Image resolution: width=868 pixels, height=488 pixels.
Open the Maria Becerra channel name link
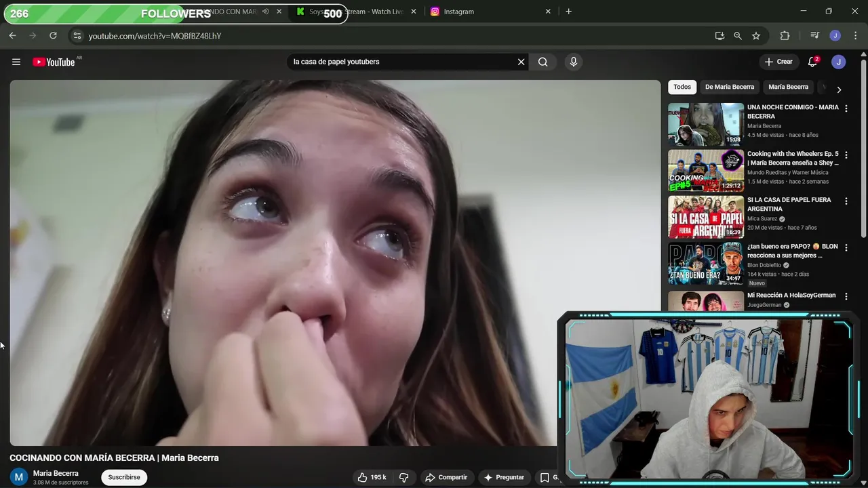click(56, 473)
